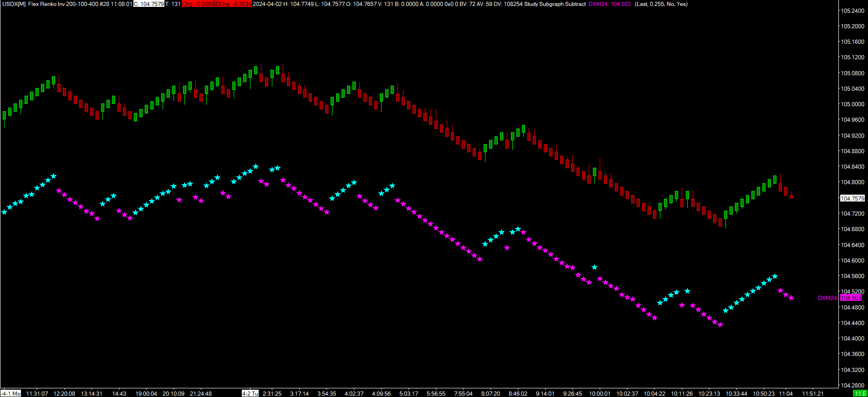The height and width of the screenshot is (397, 868).
Task: Click the 105.2000 price scale label
Action: (852, 26)
